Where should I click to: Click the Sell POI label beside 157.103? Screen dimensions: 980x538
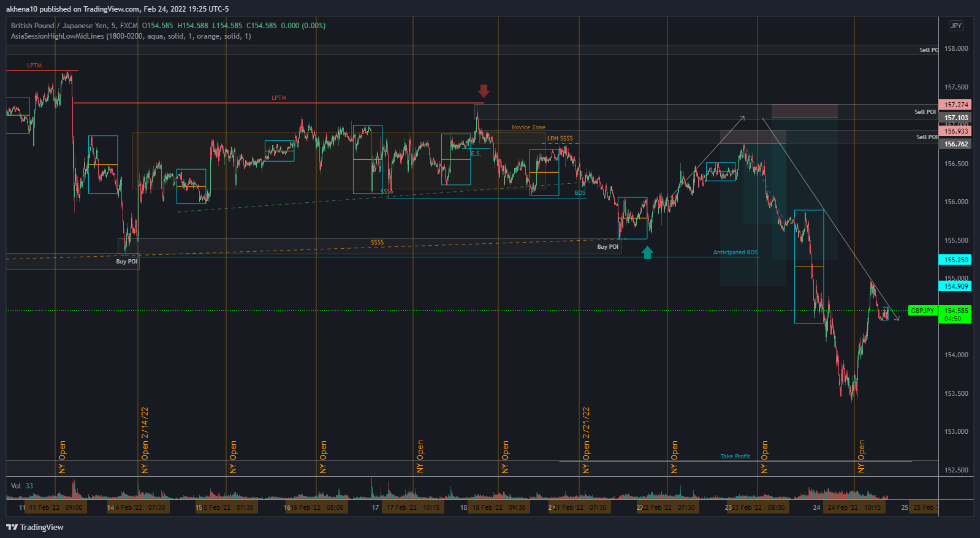(925, 112)
